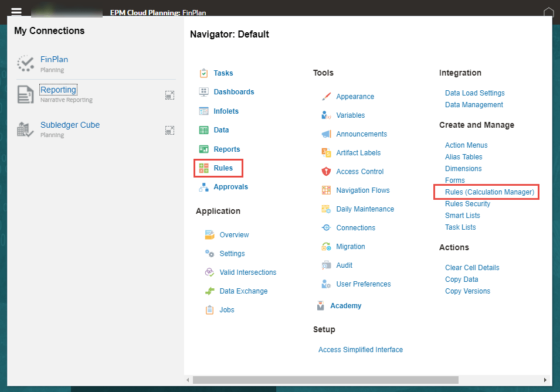Open the hamburger navigation menu
Screen dimensions: 560x392
pyautogui.click(x=16, y=11)
